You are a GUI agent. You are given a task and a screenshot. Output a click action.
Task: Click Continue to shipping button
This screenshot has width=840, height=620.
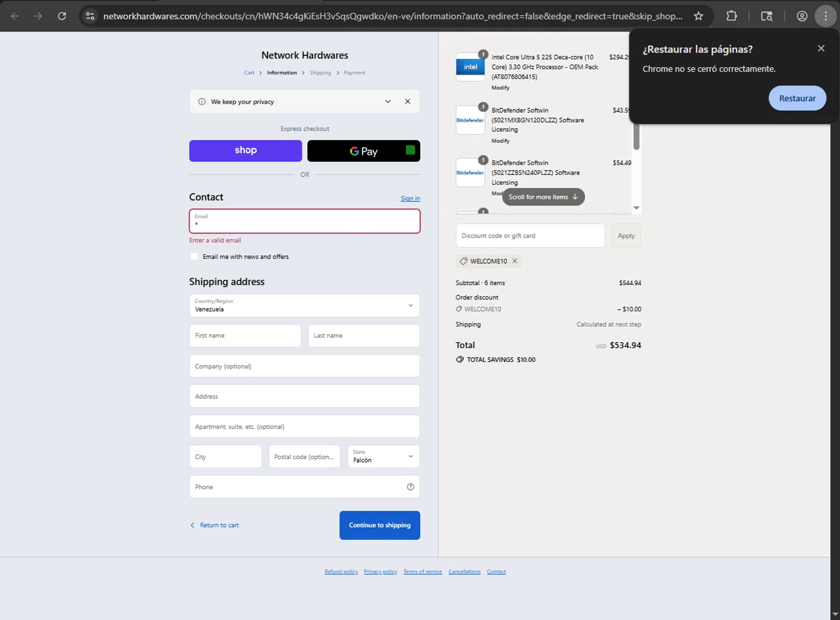pos(380,525)
